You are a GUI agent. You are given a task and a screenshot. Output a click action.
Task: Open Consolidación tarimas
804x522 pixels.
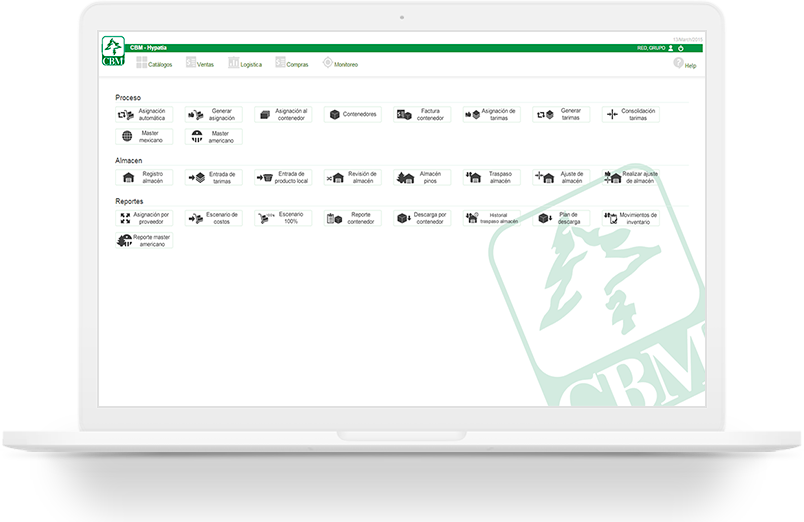(x=631, y=114)
